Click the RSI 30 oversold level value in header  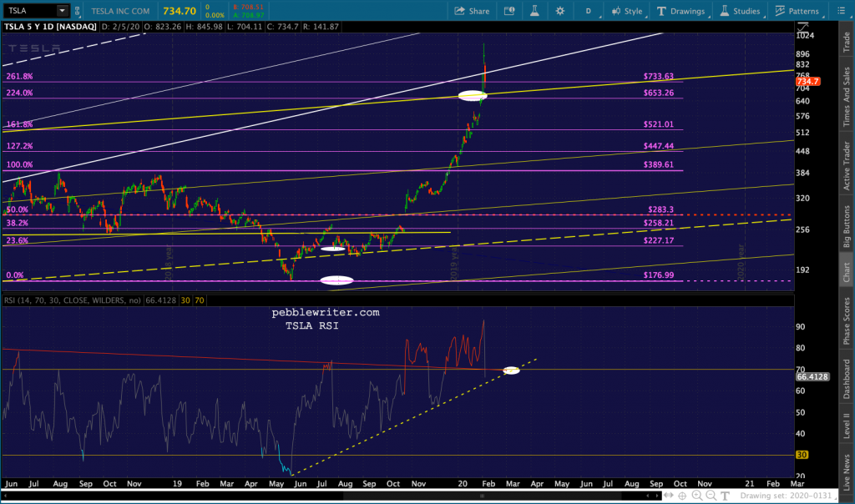coord(185,300)
